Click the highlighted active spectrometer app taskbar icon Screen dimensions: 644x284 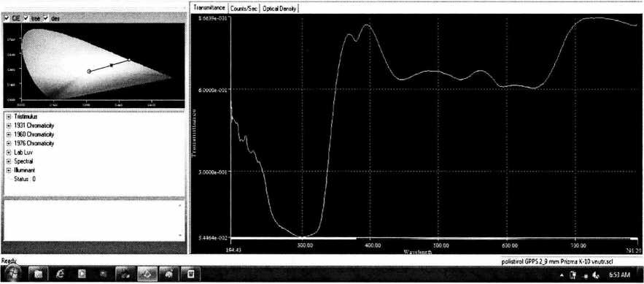click(147, 274)
